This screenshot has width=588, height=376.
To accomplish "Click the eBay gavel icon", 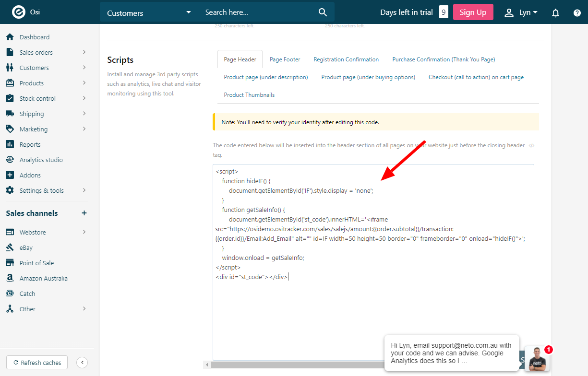I will [10, 247].
